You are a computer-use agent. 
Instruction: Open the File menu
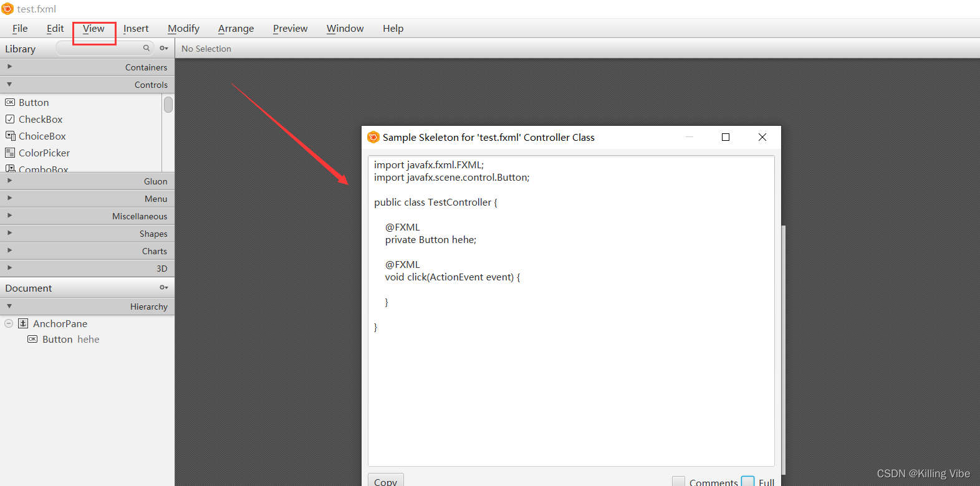(x=20, y=28)
